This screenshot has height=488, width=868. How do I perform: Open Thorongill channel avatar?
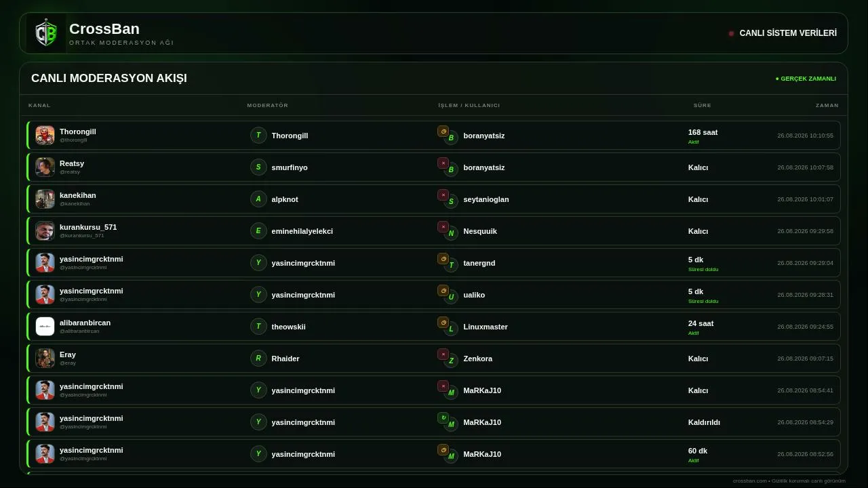click(45, 135)
